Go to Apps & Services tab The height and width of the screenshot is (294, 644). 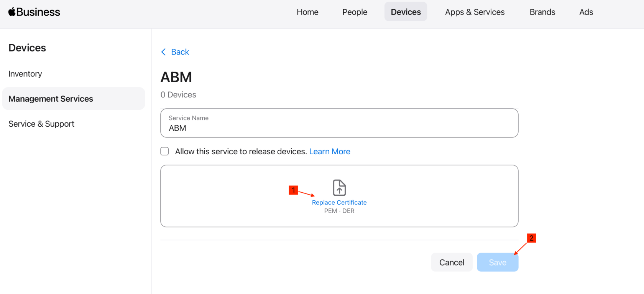point(475,12)
